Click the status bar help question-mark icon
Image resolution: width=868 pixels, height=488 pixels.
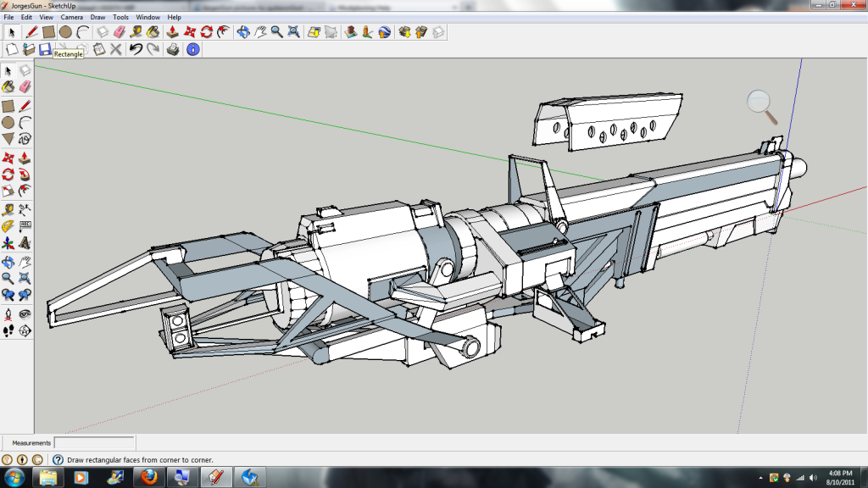click(x=58, y=460)
